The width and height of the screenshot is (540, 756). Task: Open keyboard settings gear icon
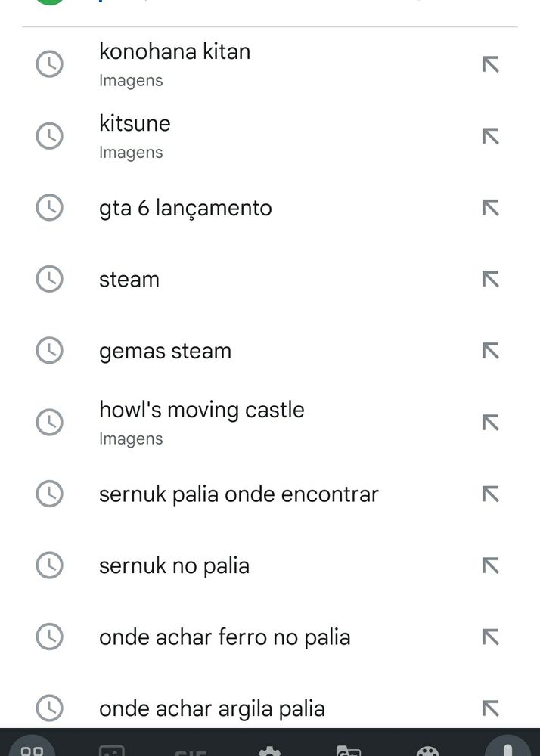269,750
